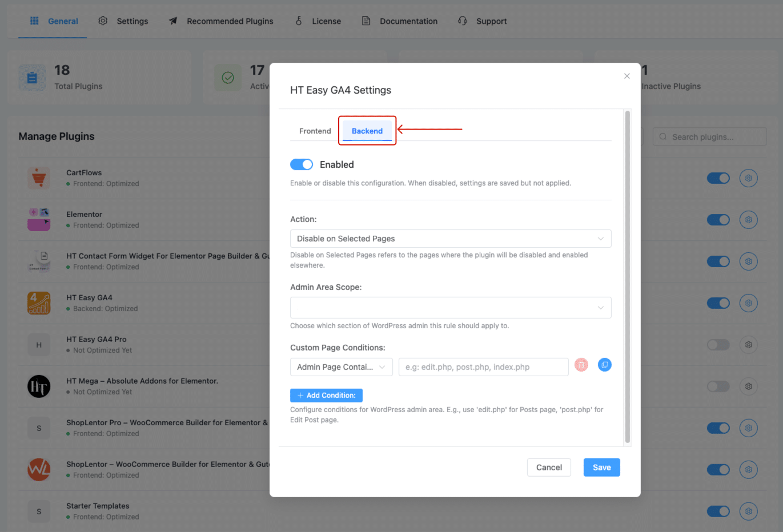Click the Add Condition button
The width and height of the screenshot is (783, 532).
tap(326, 395)
